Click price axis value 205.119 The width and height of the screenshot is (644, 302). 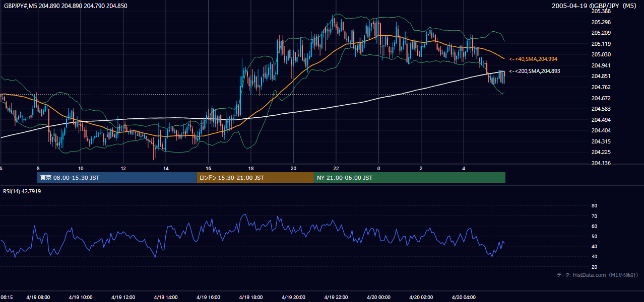[601, 44]
